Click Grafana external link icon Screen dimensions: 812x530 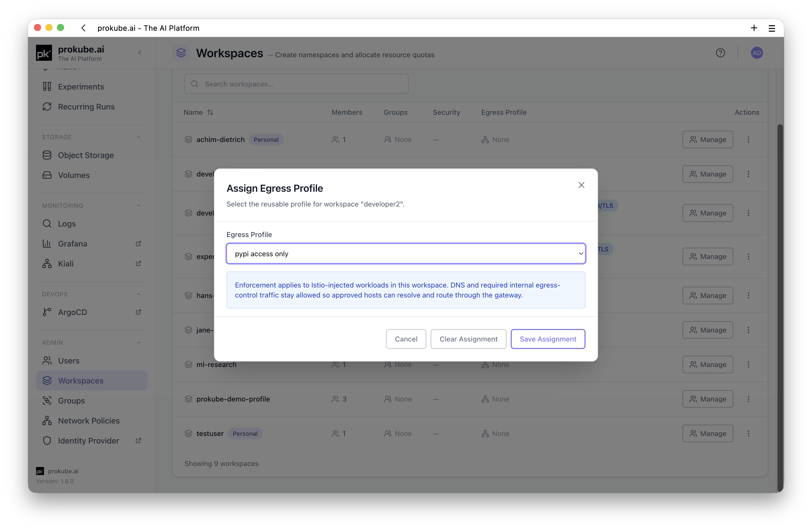click(x=138, y=244)
